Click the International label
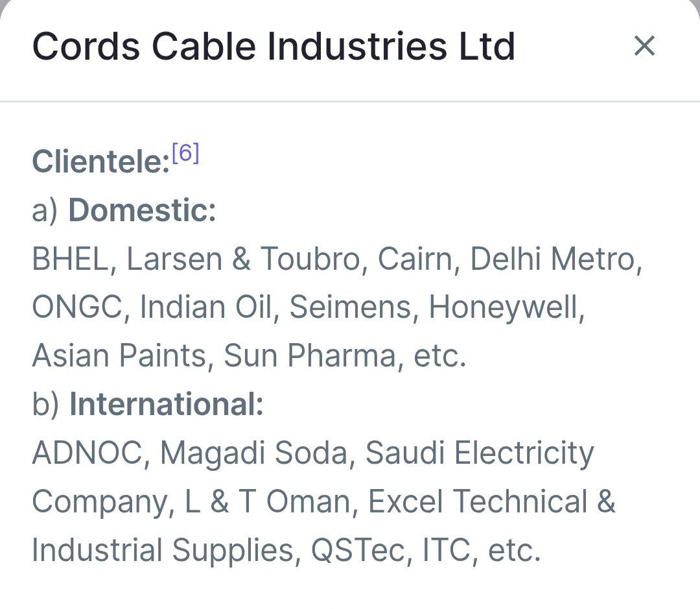The height and width of the screenshot is (609, 700). pos(166,405)
